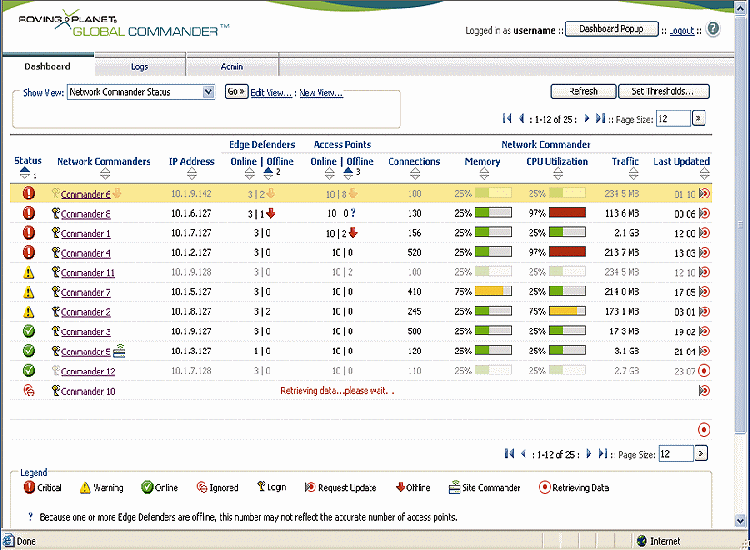Screen dimensions: 750x550
Task: Go to previous page using top pager
Action: point(522,118)
